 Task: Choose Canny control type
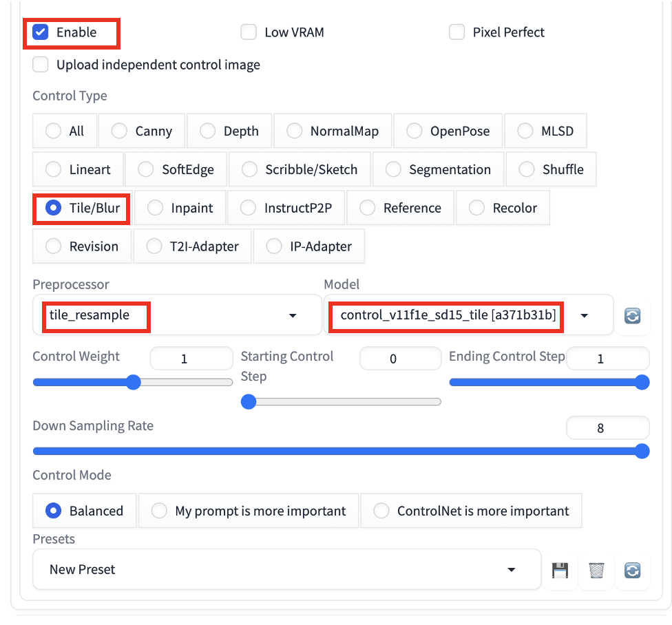(x=142, y=131)
